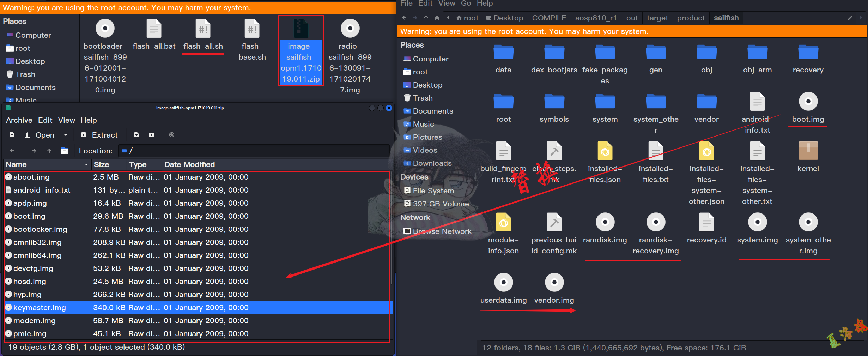The height and width of the screenshot is (356, 868).
Task: Click the add files icon
Action: point(136,135)
